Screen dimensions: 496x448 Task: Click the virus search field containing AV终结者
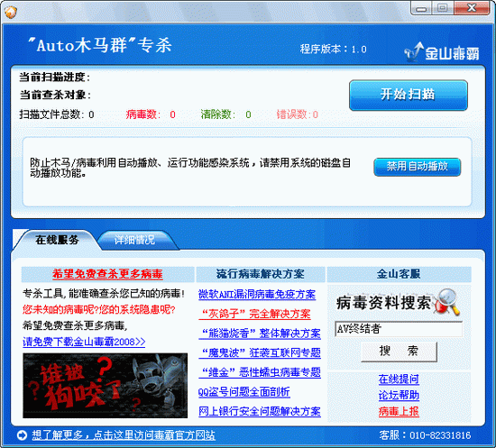[x=399, y=329]
